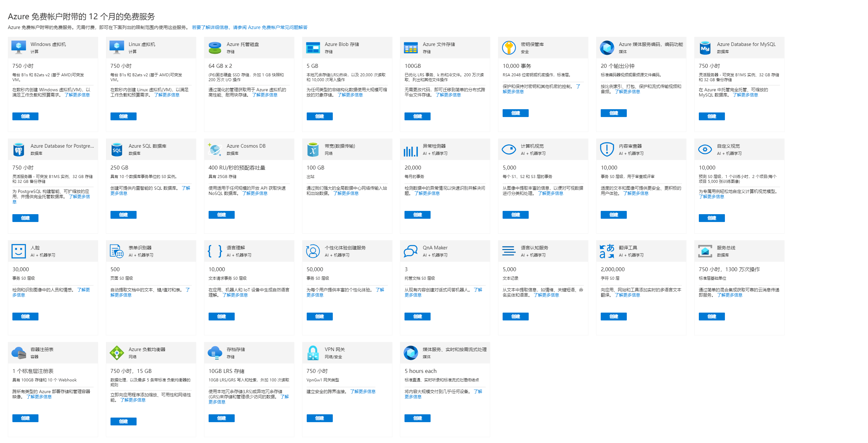Open 了解更多信息 link in 存档存储 card
The height and width of the screenshot is (443, 868).
(249, 400)
